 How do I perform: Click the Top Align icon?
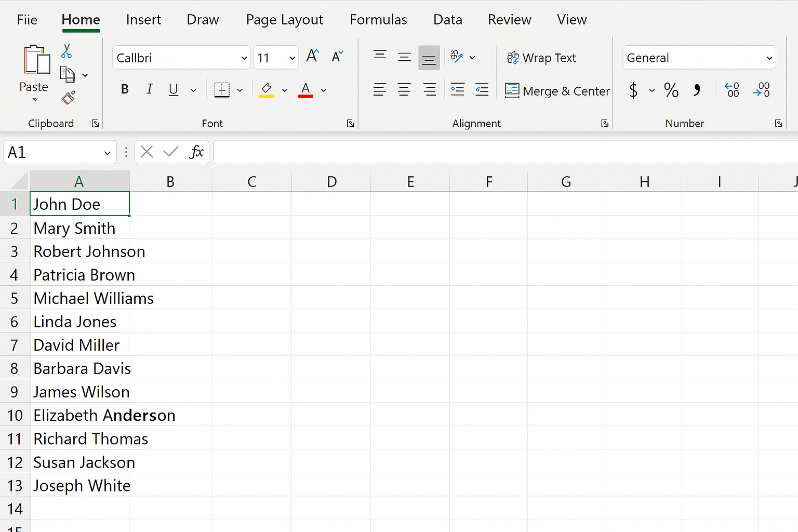click(x=380, y=56)
